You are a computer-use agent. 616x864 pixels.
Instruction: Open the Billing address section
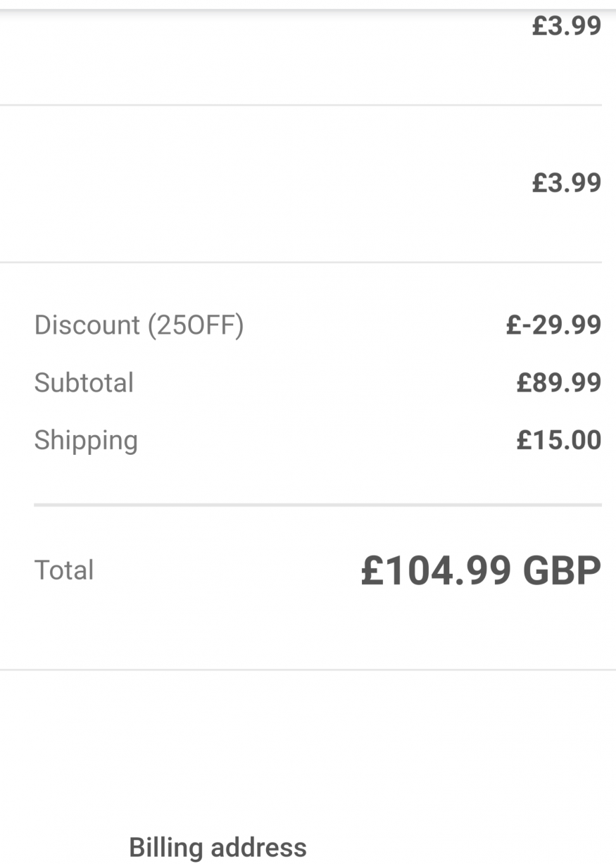tap(218, 847)
